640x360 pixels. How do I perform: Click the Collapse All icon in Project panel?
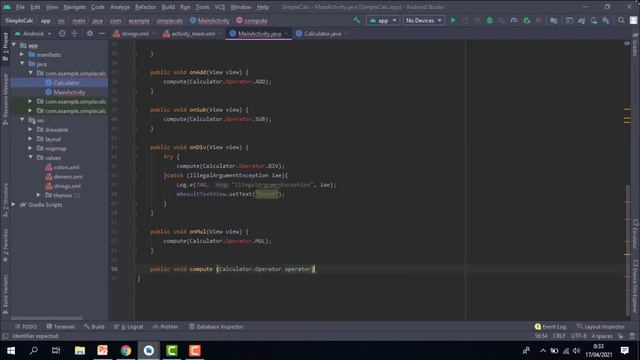(75, 33)
